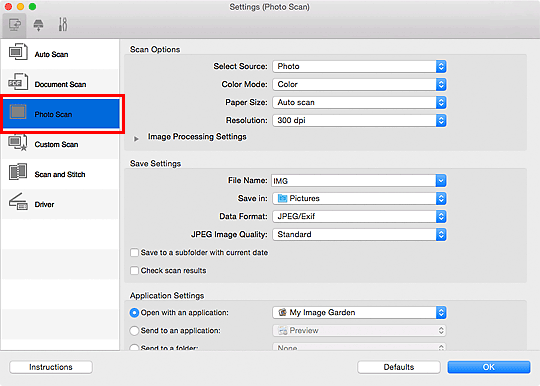Select the Driver scanner icon

pos(18,202)
